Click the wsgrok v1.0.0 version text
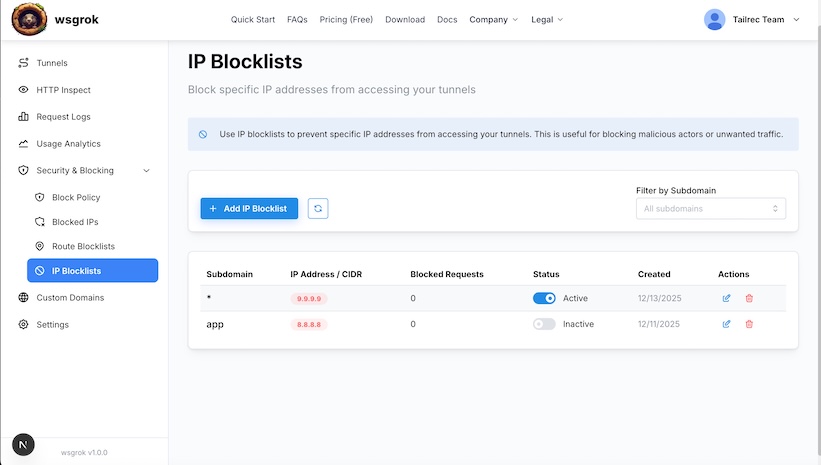Screen dimensions: 821x465 click(x=84, y=452)
